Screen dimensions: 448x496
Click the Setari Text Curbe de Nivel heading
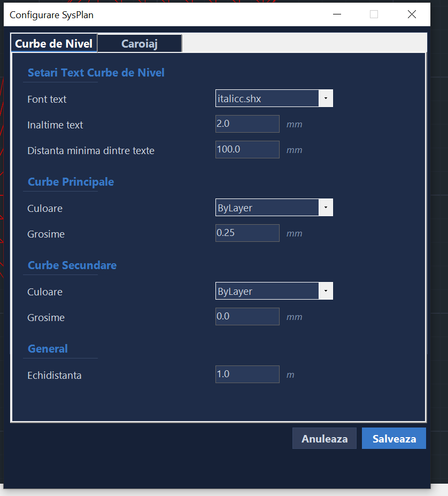[96, 73]
